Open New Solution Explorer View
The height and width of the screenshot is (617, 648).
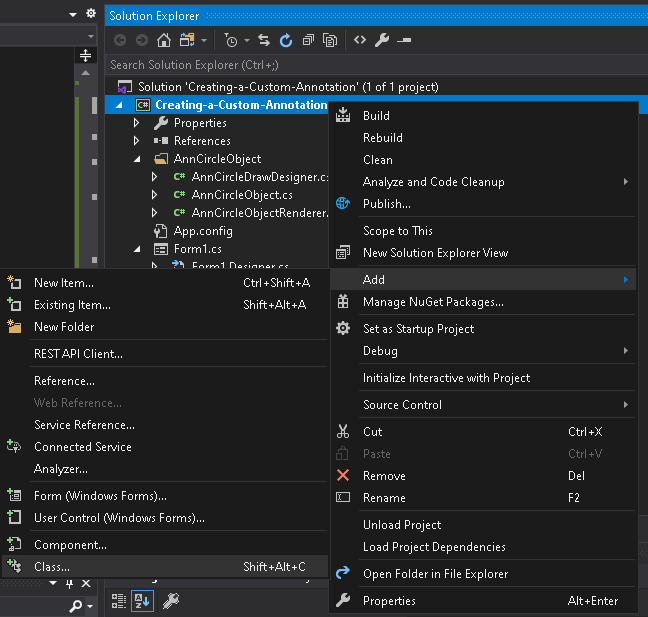pos(483,253)
